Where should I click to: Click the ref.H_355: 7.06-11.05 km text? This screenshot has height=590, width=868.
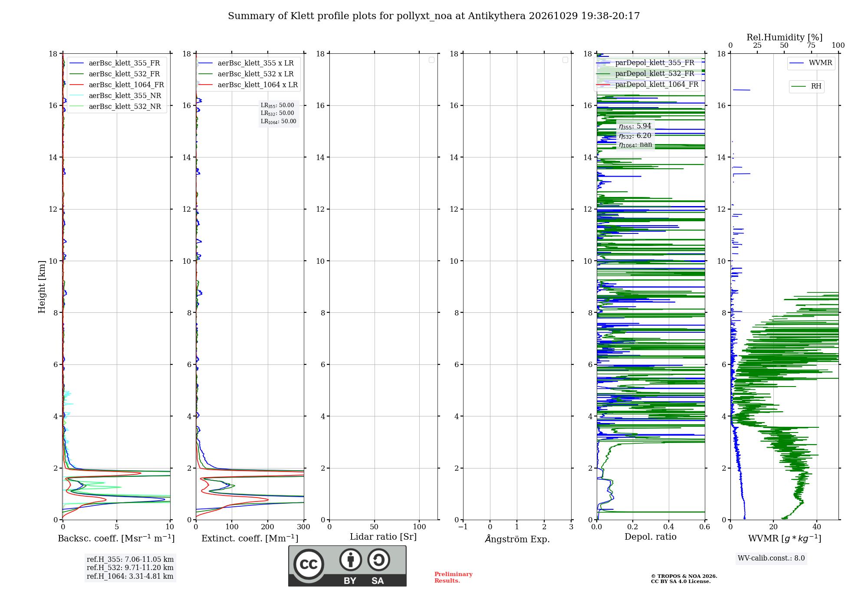coord(130,560)
